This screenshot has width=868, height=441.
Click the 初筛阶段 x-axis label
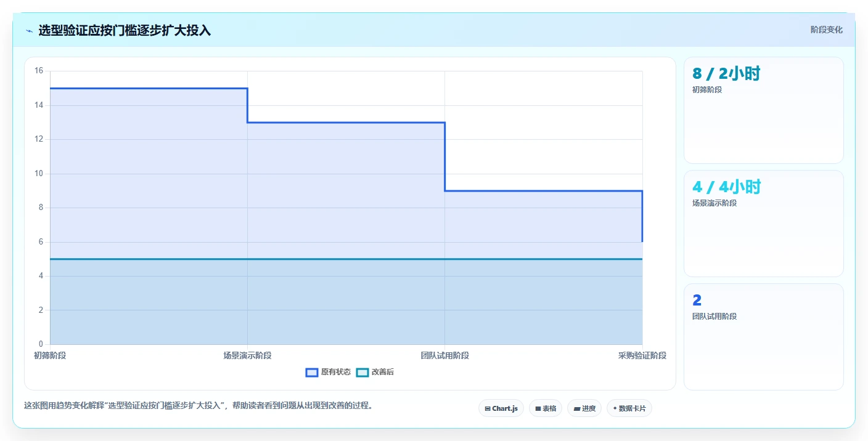pyautogui.click(x=50, y=355)
